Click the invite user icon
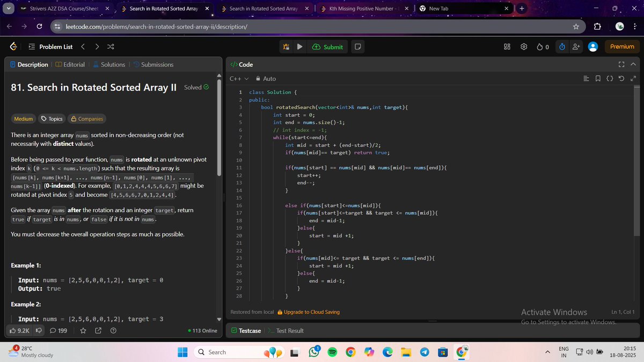The image size is (644, 362). (x=576, y=47)
